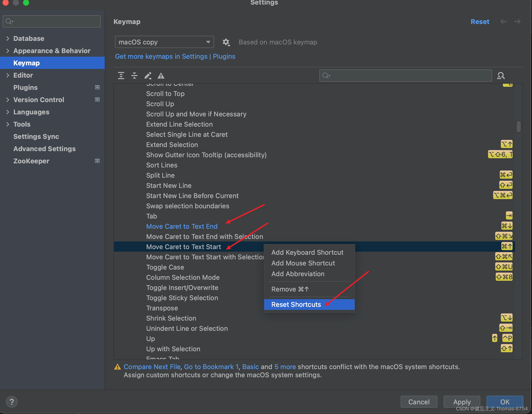Open the macOS copy keymap dropdown
The height and width of the screenshot is (414, 532).
(164, 42)
